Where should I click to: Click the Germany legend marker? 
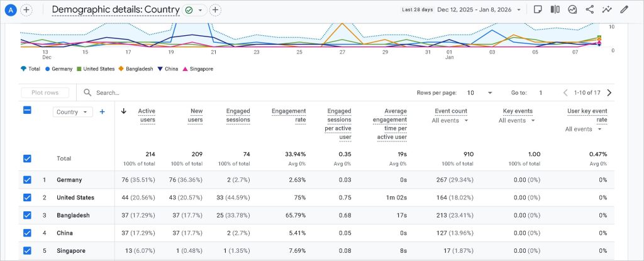tap(48, 69)
